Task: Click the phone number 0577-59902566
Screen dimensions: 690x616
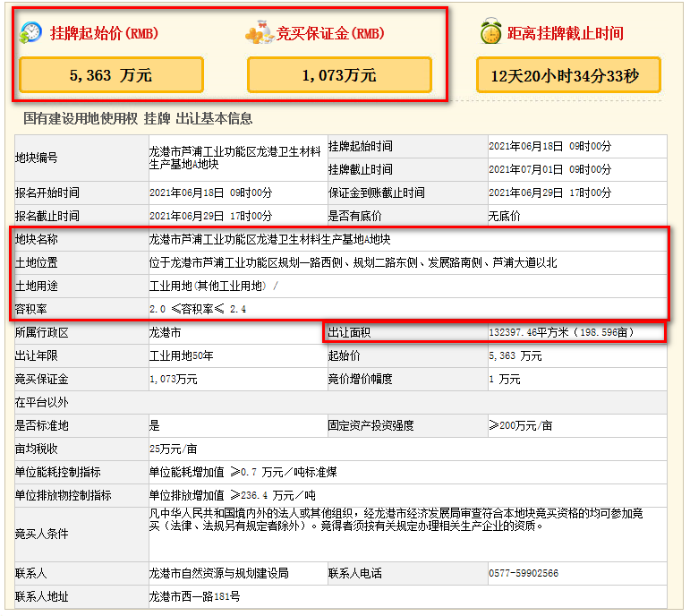Action: 524,573
